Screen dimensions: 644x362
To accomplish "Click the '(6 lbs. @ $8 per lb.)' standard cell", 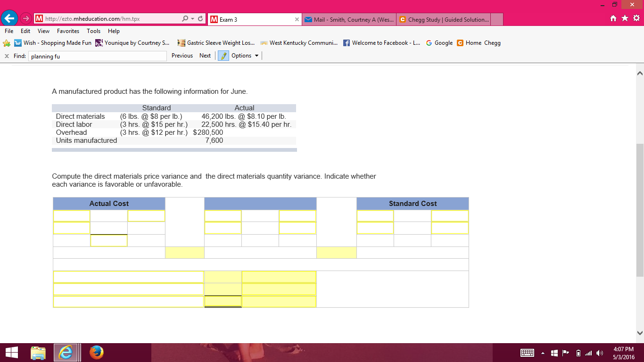I will (x=151, y=116).
